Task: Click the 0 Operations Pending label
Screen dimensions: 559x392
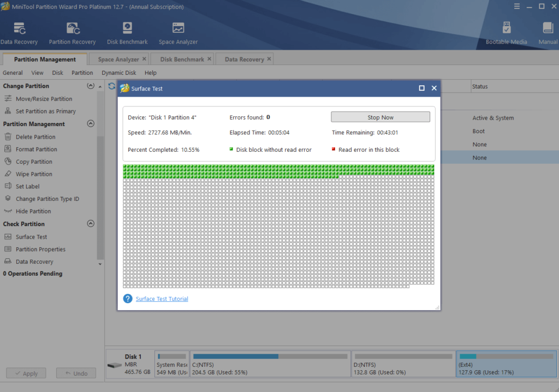Action: click(x=32, y=274)
